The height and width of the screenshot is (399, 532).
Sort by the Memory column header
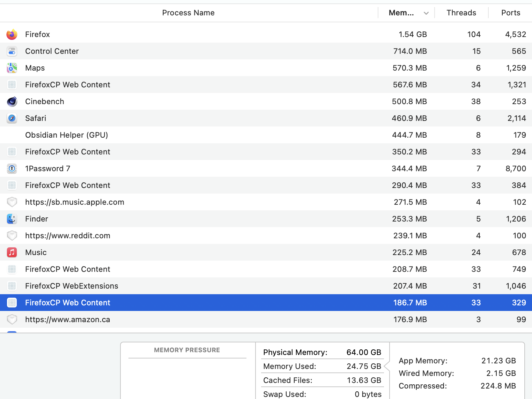(401, 13)
